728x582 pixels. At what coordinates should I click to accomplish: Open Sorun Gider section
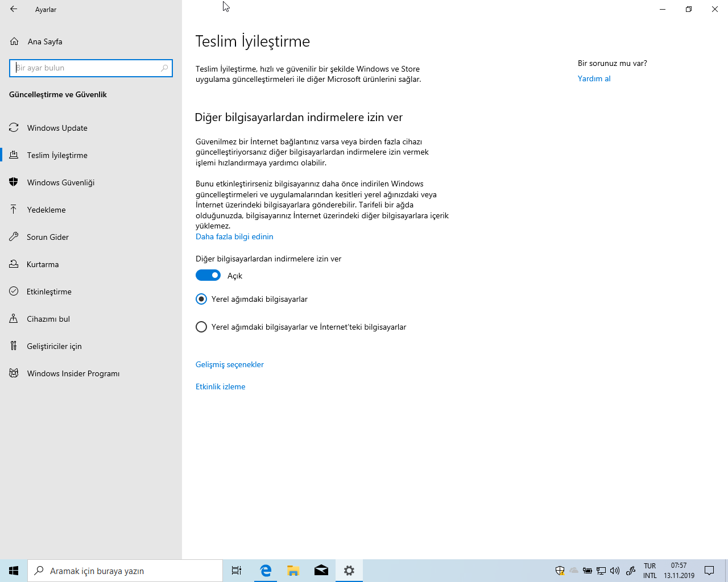91,237
